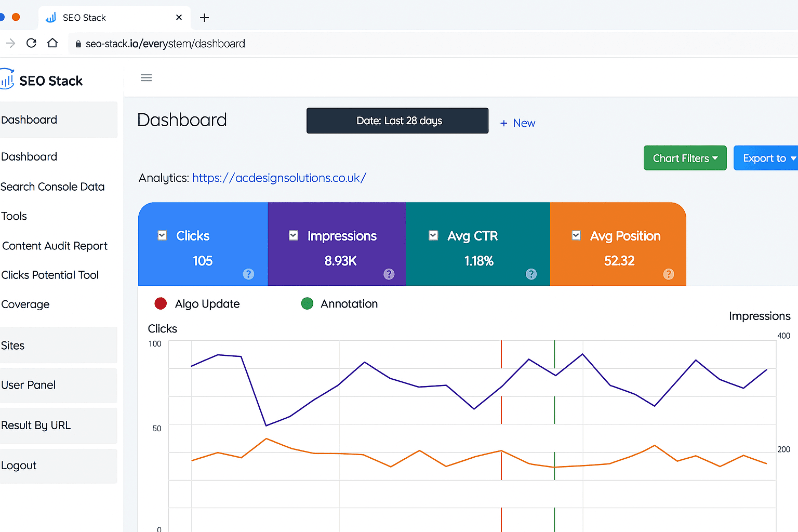Click the browser home icon
The width and height of the screenshot is (798, 532).
click(52, 43)
